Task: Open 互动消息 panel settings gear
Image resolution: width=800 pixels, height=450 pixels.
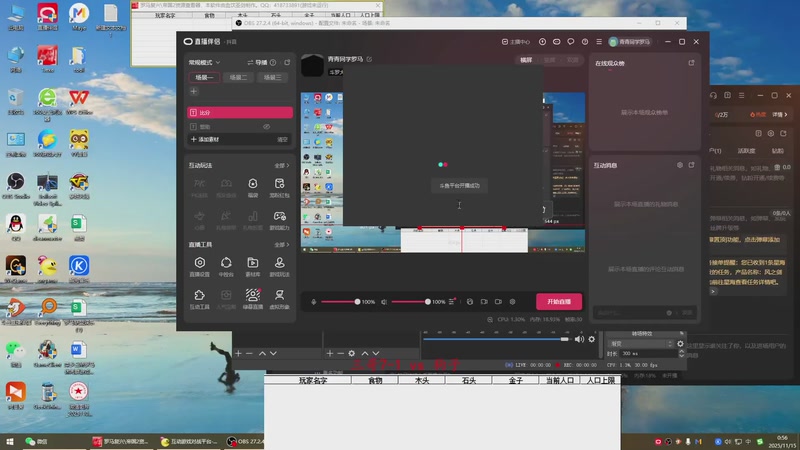Action: click(x=680, y=165)
